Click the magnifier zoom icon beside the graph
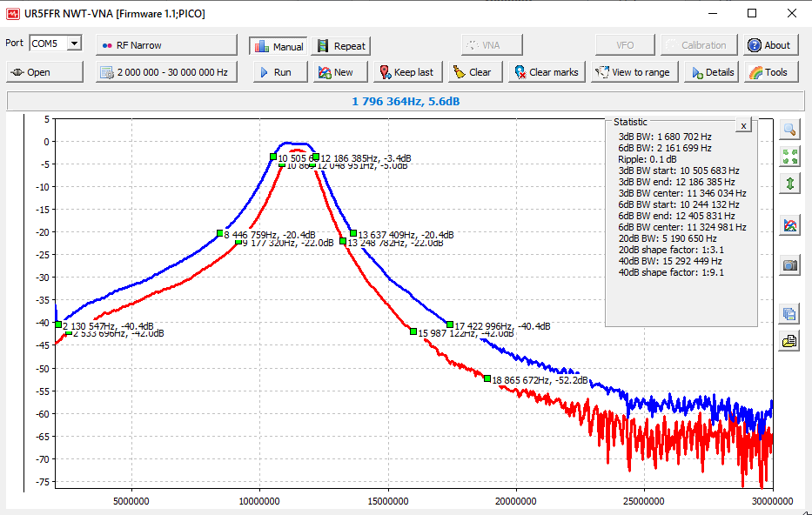The height and width of the screenshot is (515, 812). coord(789,130)
